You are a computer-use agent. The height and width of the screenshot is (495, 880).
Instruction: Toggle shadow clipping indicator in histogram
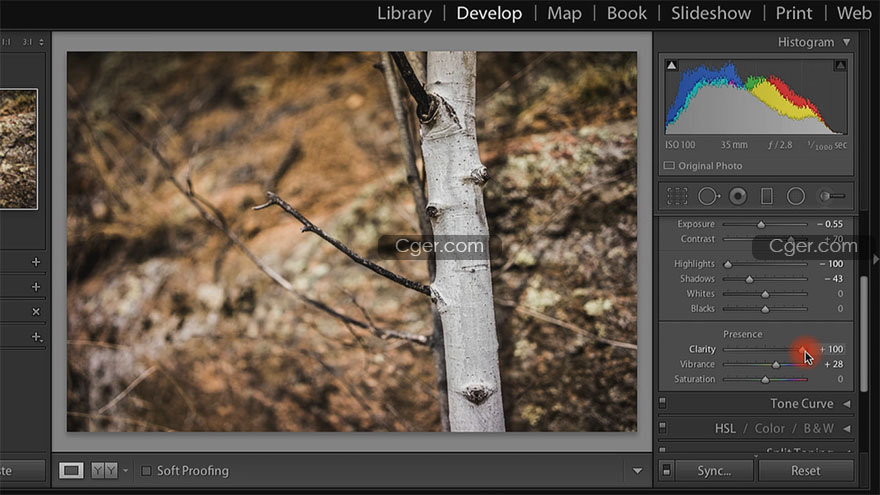tap(671, 66)
